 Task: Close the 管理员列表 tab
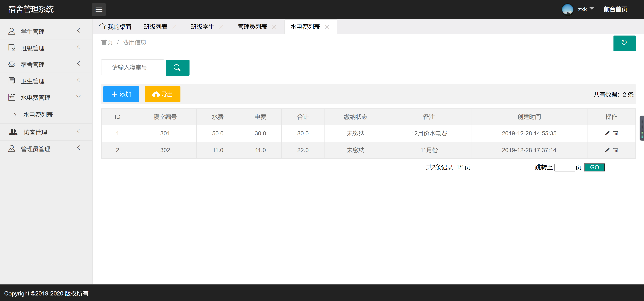274,27
